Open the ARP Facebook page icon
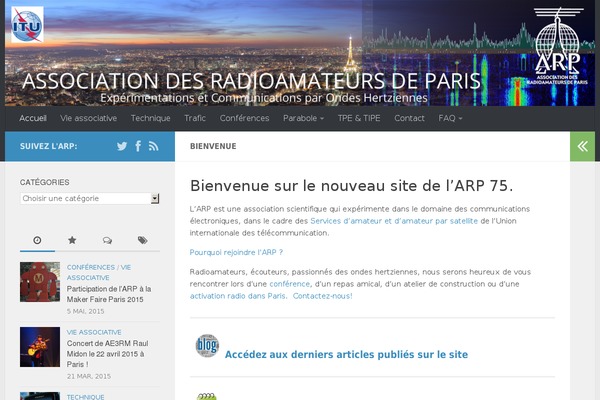This screenshot has width=600, height=400. (x=138, y=146)
